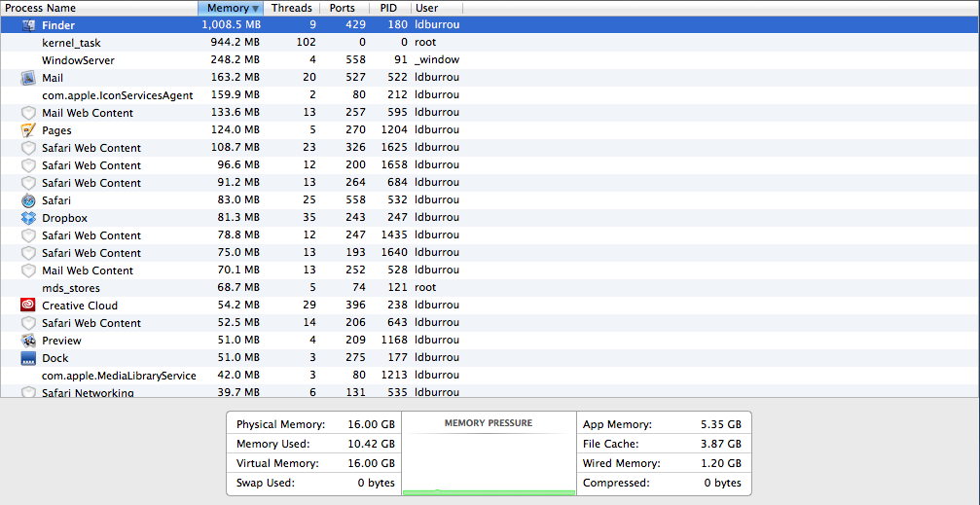Click the _window user cell
The height and width of the screenshot is (505, 980).
pos(437,60)
